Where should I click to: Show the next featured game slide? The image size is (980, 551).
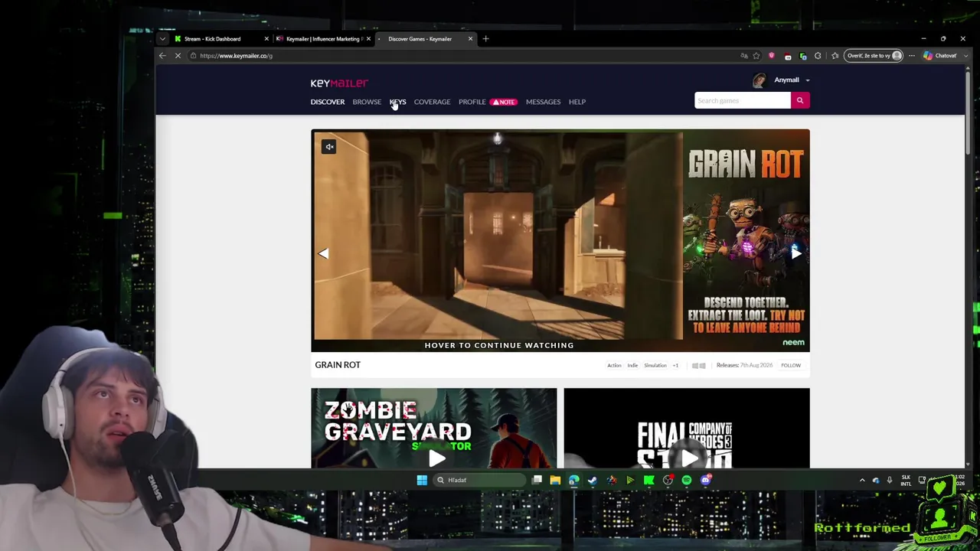[796, 253]
